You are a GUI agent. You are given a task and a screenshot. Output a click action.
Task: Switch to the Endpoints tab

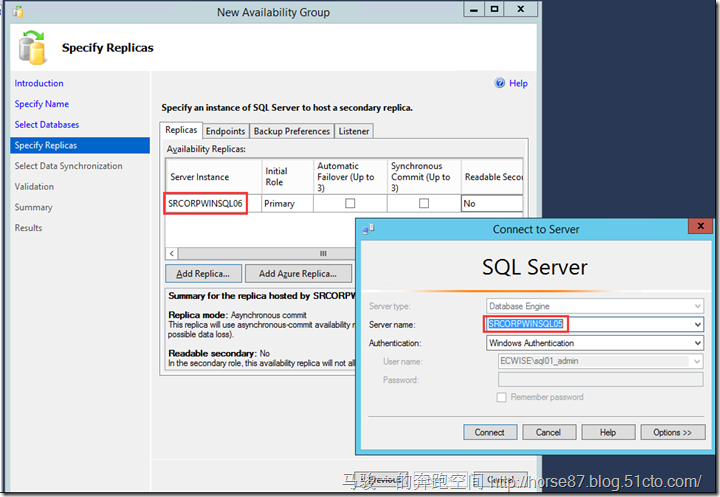[x=225, y=131]
